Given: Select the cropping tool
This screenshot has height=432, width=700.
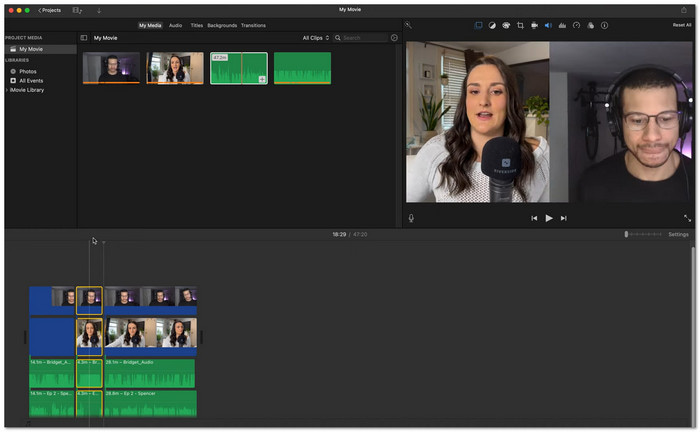Looking at the screenshot, I should [520, 25].
